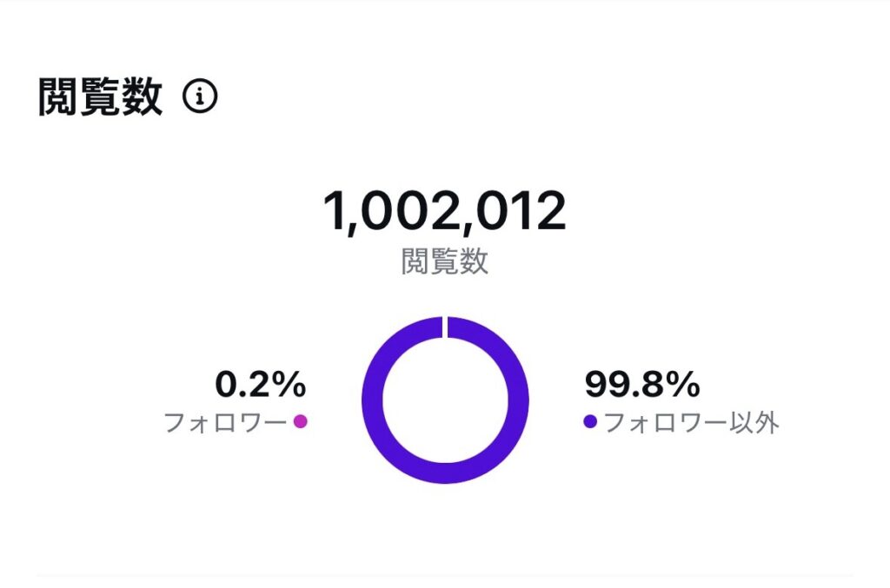
Task: Click the 数 character in the bold heading
Action: (143, 96)
